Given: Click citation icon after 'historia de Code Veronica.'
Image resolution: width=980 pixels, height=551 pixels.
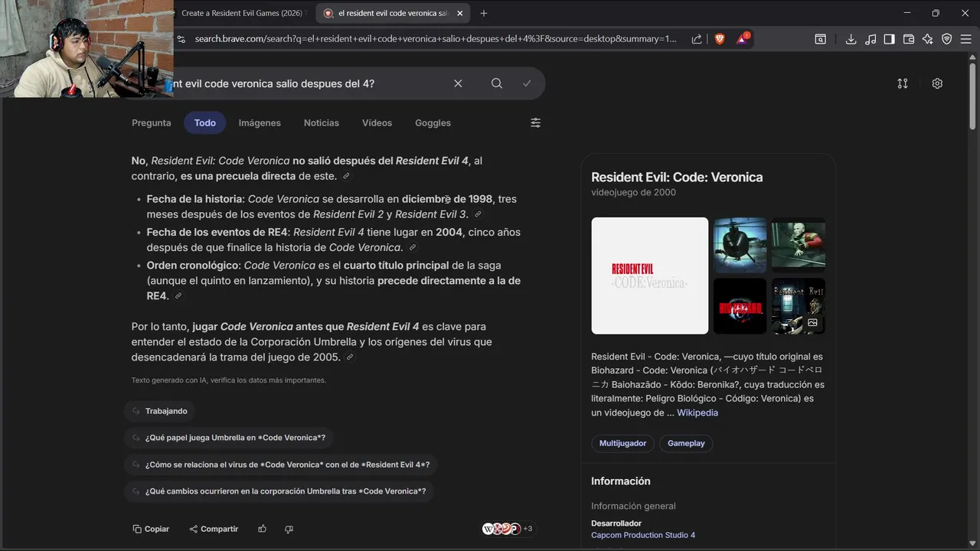Looking at the screenshot, I should [x=413, y=247].
